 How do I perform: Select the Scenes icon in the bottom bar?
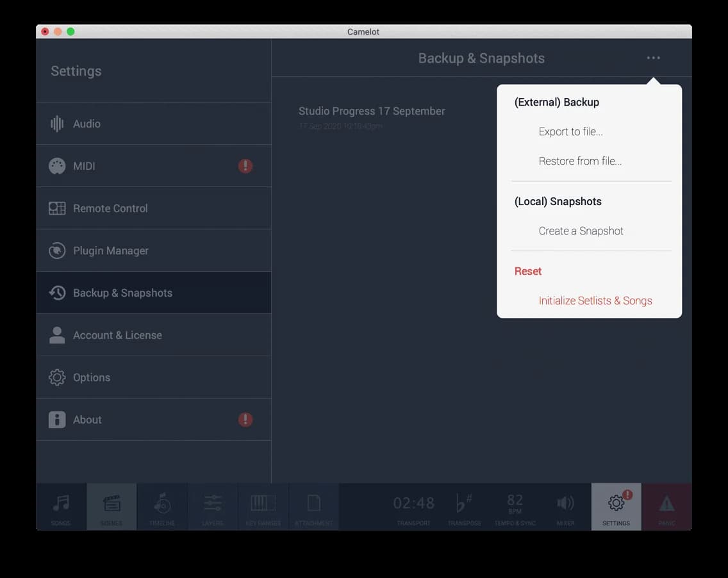(112, 506)
